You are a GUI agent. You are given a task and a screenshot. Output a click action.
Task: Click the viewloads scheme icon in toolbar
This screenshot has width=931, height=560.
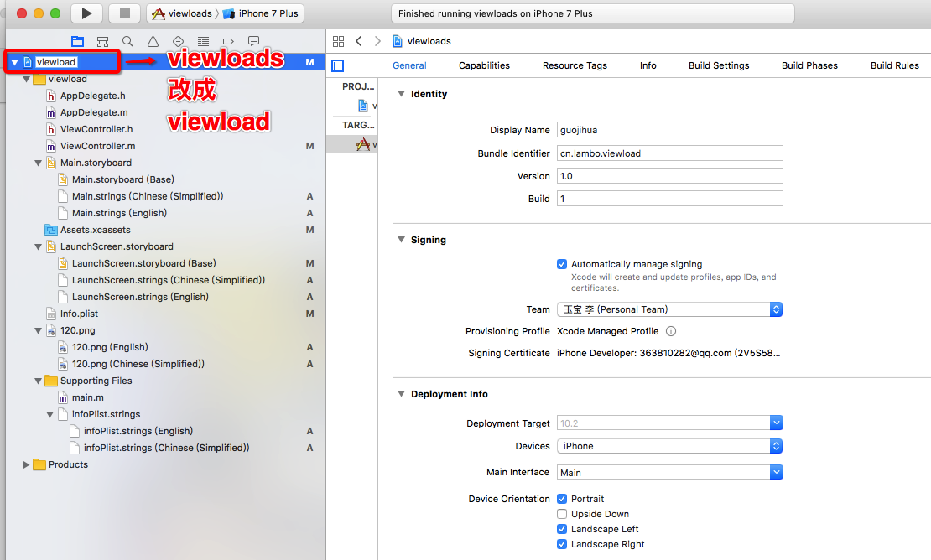point(158,13)
